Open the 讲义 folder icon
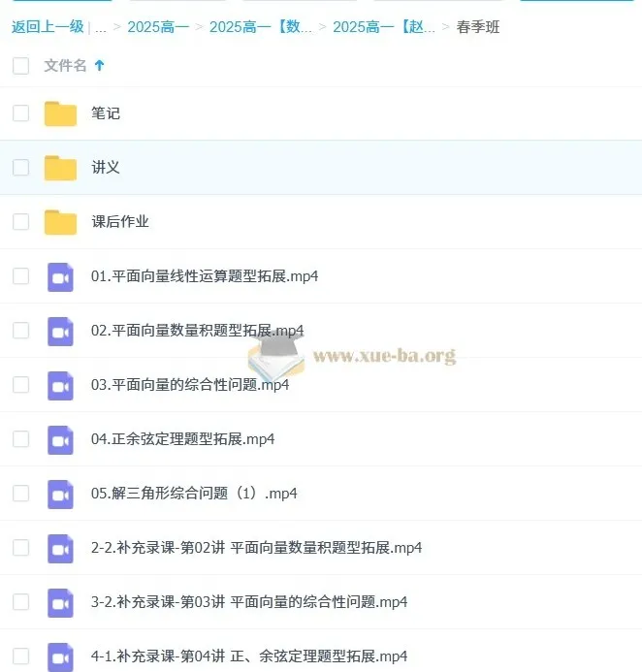This screenshot has width=642, height=672. pos(60,168)
